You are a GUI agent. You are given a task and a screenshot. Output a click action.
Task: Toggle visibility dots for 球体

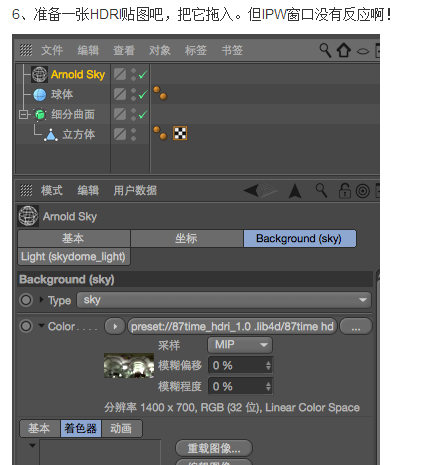click(x=133, y=94)
